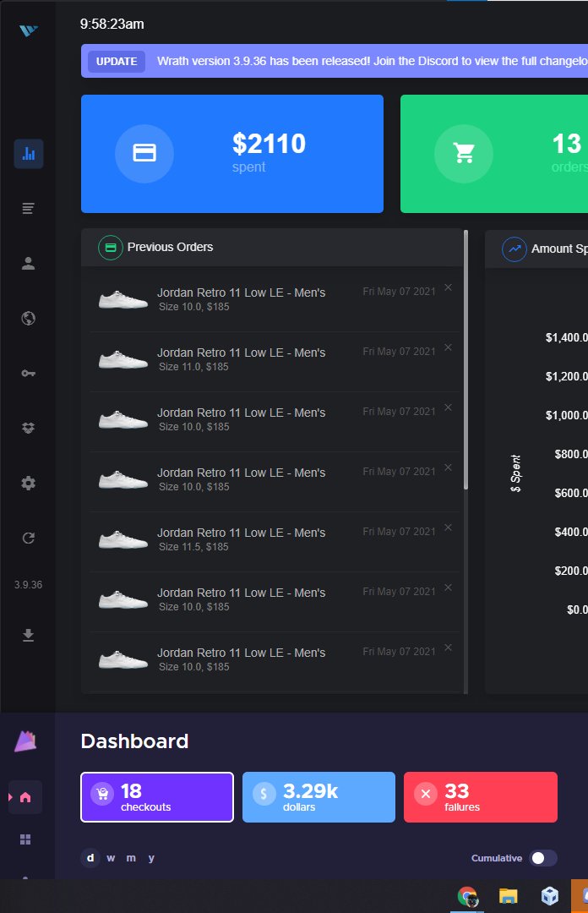Click the download icon below version number
The image size is (588, 913).
(x=28, y=635)
